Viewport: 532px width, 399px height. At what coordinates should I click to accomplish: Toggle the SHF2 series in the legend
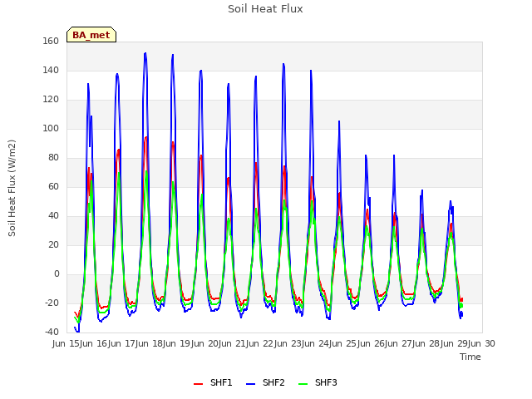[265, 382]
